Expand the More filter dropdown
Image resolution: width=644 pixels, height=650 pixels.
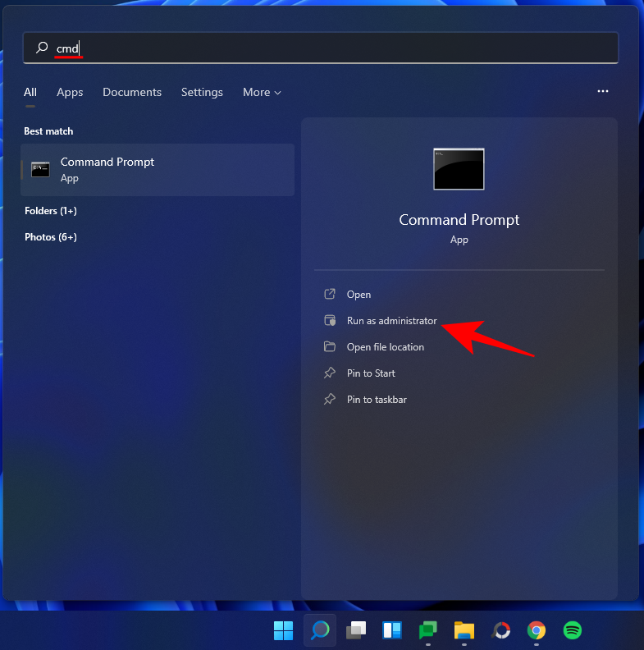(x=262, y=93)
